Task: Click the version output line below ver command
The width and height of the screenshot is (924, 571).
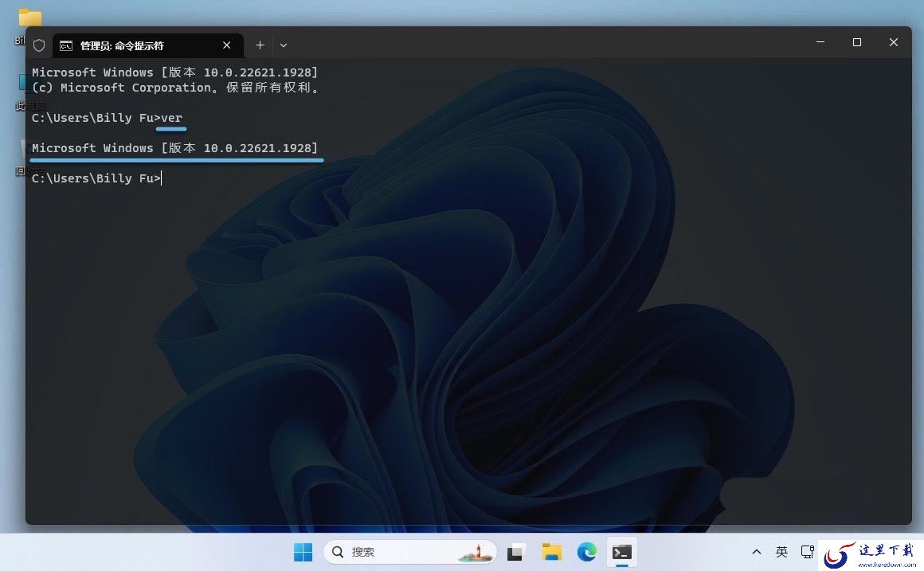Action: point(174,148)
